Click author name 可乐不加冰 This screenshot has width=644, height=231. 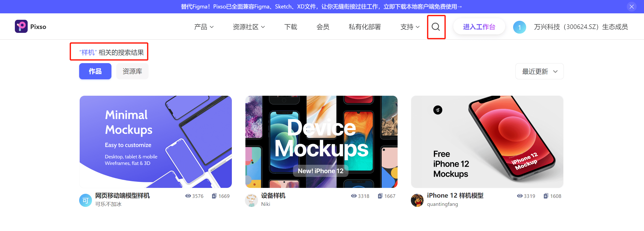[108, 204]
